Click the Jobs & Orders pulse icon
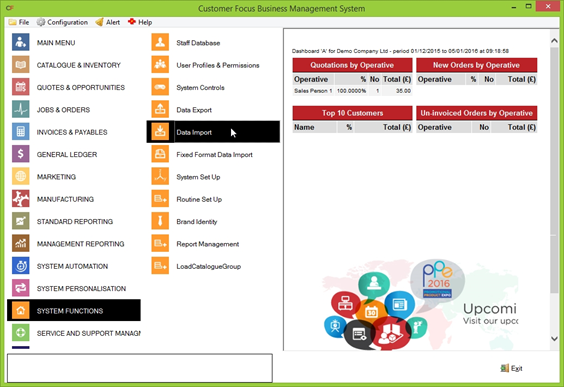The width and height of the screenshot is (564, 387). click(21, 109)
